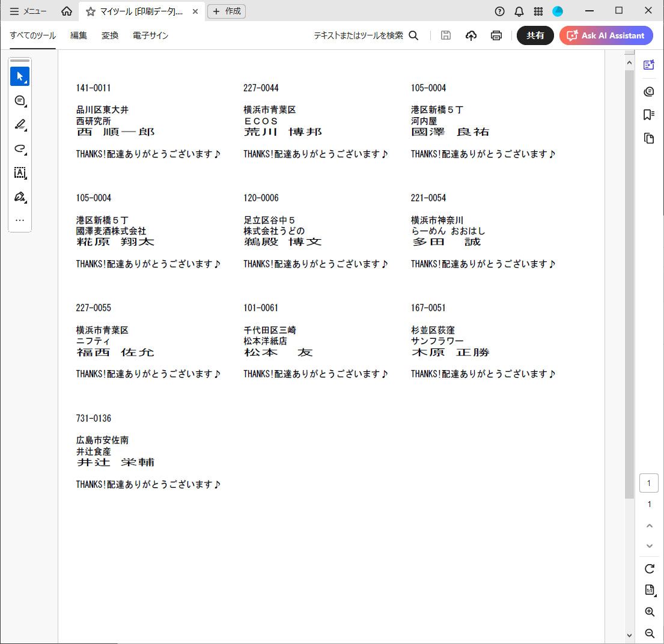Open the AI assistant panel icon at right
Image resolution: width=664 pixels, height=644 pixels.
coord(649,65)
